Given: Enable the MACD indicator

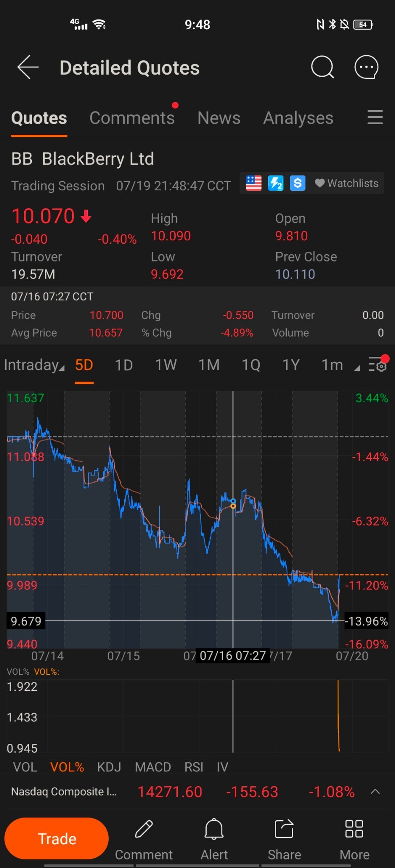Looking at the screenshot, I should pos(153,767).
